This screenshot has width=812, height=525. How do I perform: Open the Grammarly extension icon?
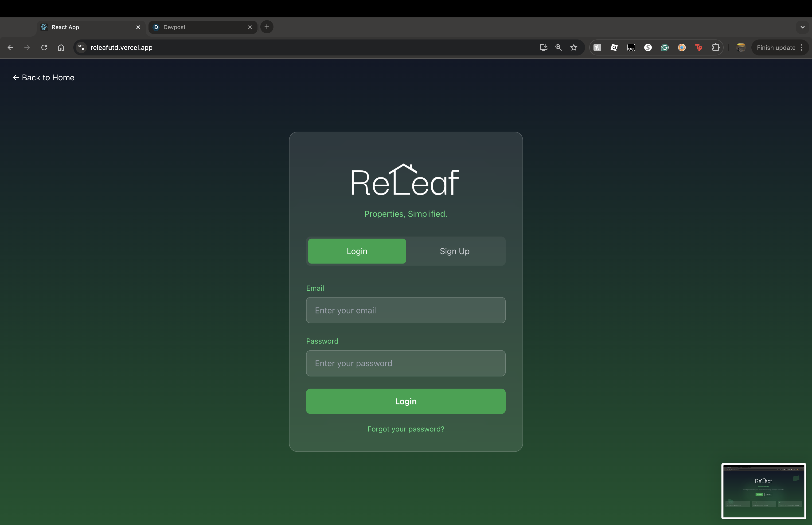click(x=665, y=47)
